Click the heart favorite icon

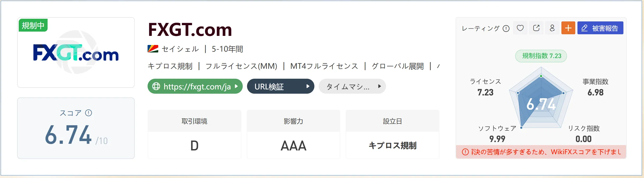(520, 28)
